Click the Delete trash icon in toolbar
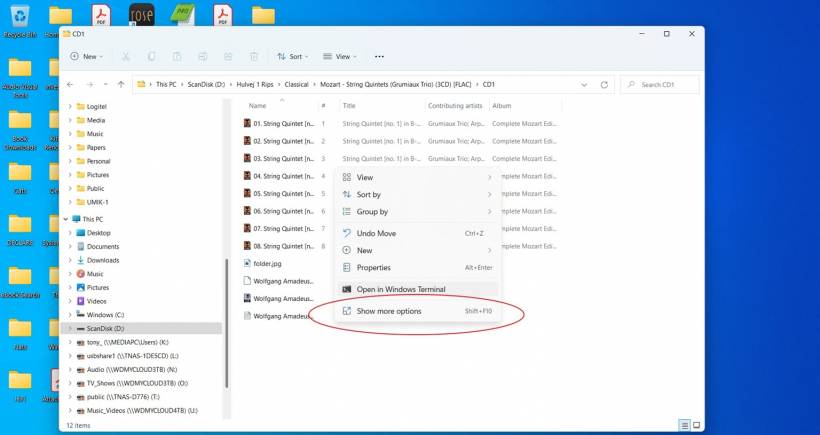This screenshot has width=820, height=435. pyautogui.click(x=254, y=56)
